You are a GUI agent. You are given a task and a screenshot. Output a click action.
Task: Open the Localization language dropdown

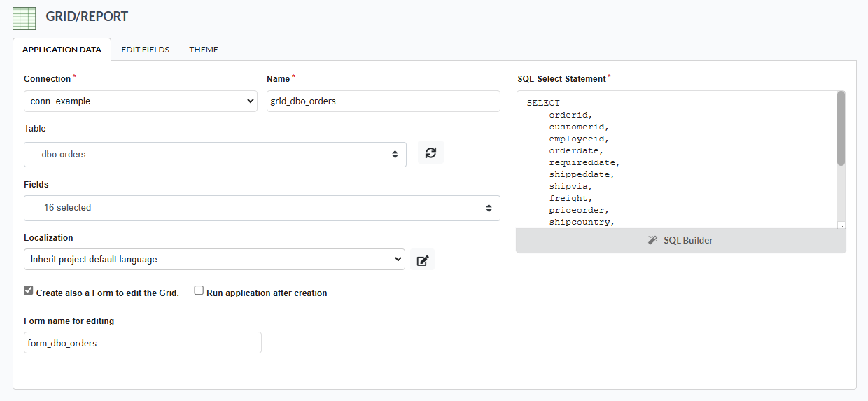[214, 259]
